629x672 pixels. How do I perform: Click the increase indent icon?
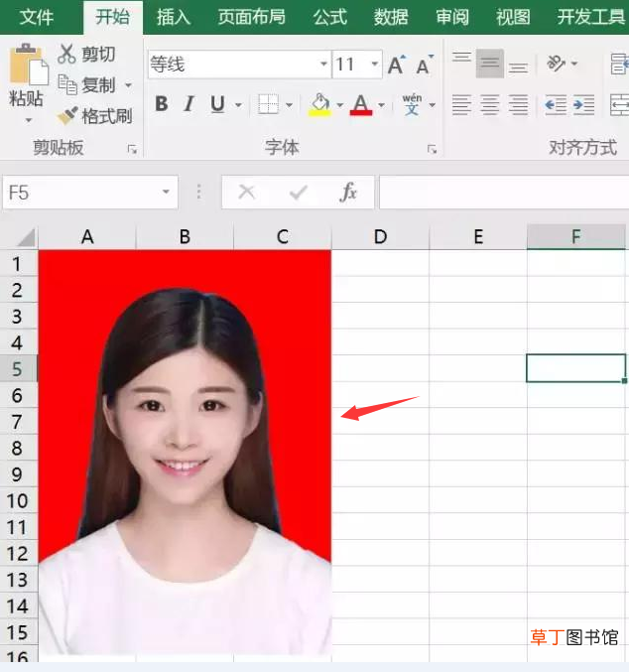584,105
